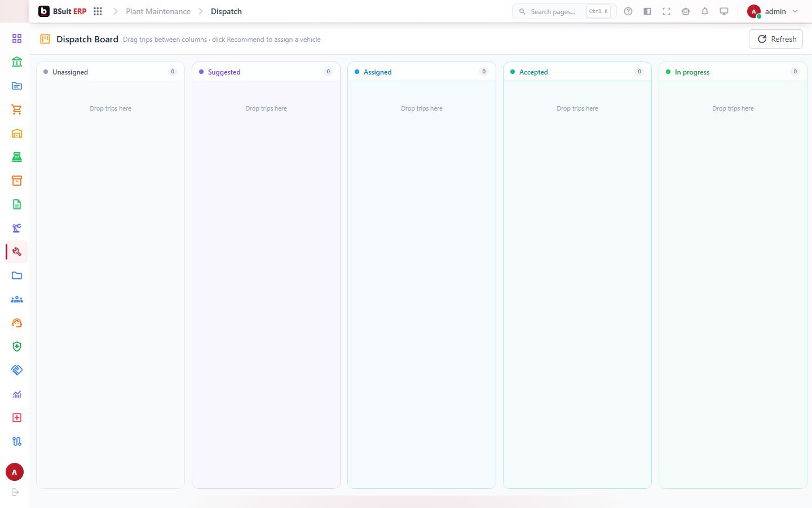Toggle the sidebar panel layout icon

point(647,11)
